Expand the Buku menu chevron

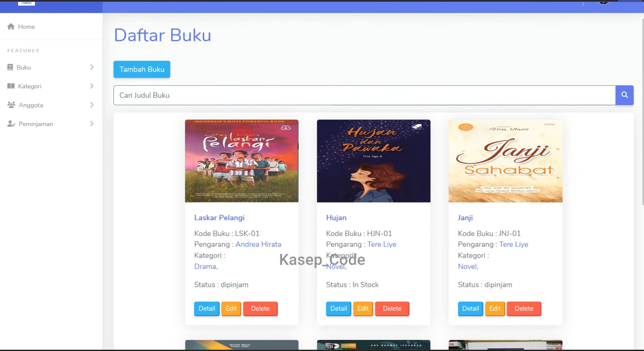pyautogui.click(x=92, y=67)
